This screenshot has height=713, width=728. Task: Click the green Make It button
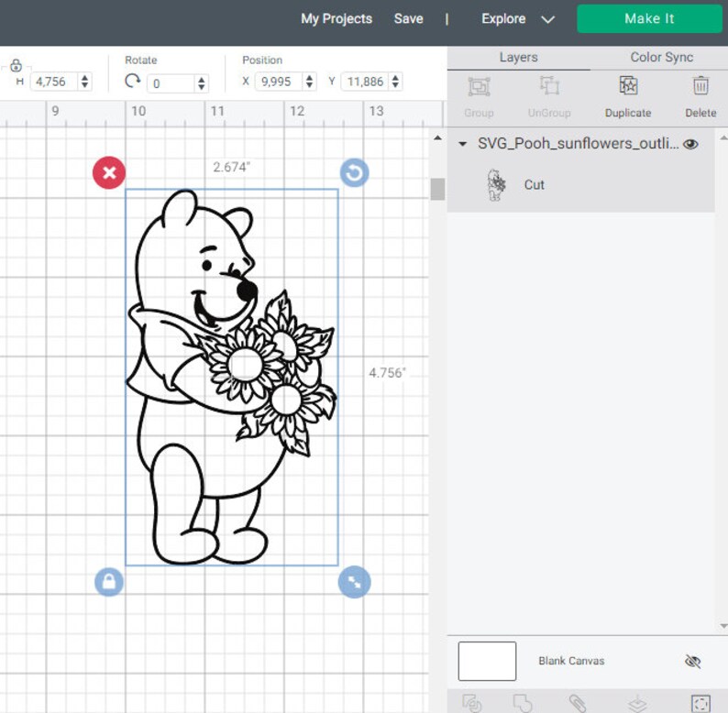pyautogui.click(x=649, y=18)
